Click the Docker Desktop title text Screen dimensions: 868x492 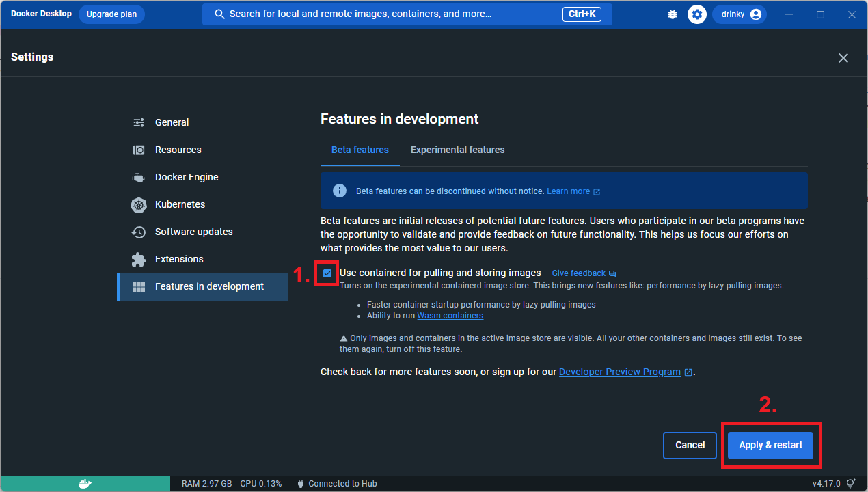41,14
